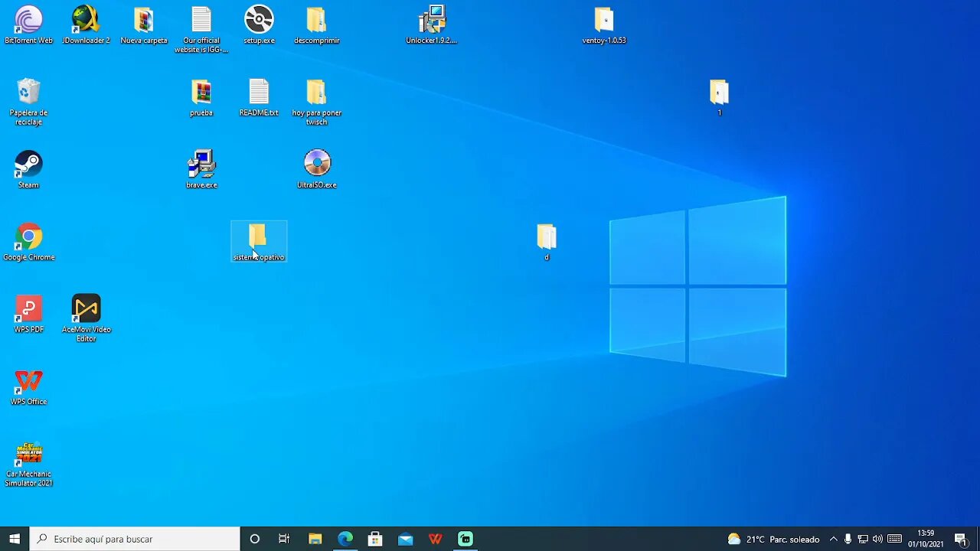Click the touch keyboard tray icon

tap(894, 539)
